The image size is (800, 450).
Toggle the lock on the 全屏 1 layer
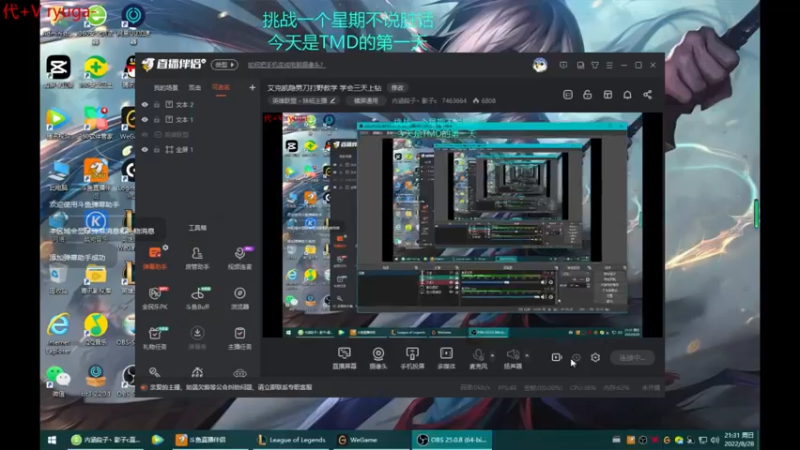click(157, 149)
